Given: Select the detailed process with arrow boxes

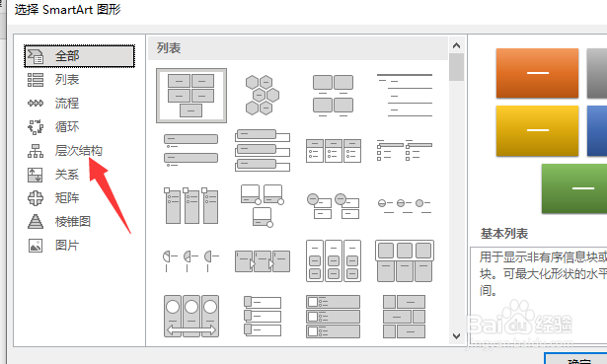Looking at the screenshot, I should click(x=263, y=260).
